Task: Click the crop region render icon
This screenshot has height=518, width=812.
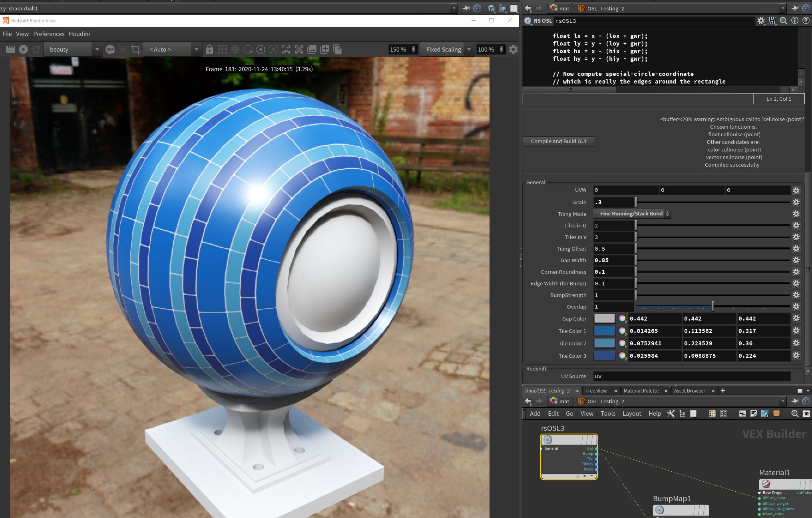Action: (135, 49)
